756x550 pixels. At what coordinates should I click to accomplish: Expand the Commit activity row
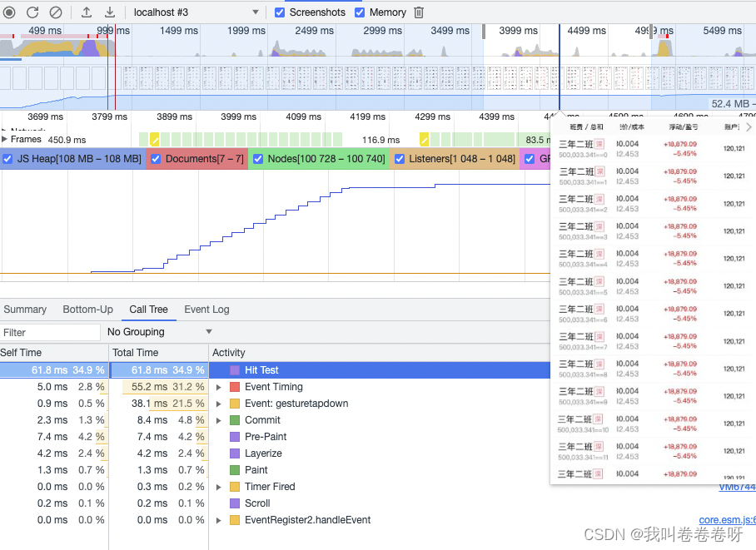tap(218, 420)
